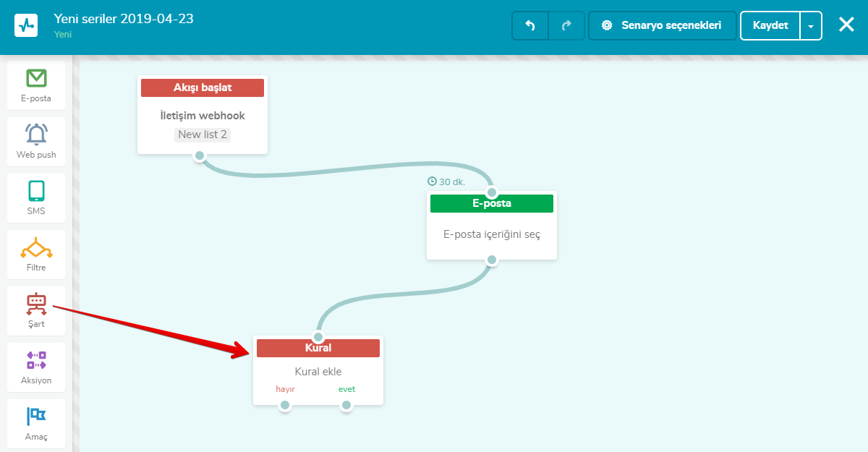Click the redo arrow button
The width and height of the screenshot is (868, 452).
(x=566, y=25)
